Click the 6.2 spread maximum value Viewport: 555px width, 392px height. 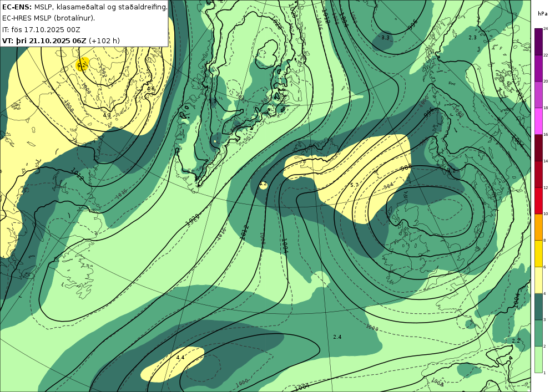(x=82, y=65)
